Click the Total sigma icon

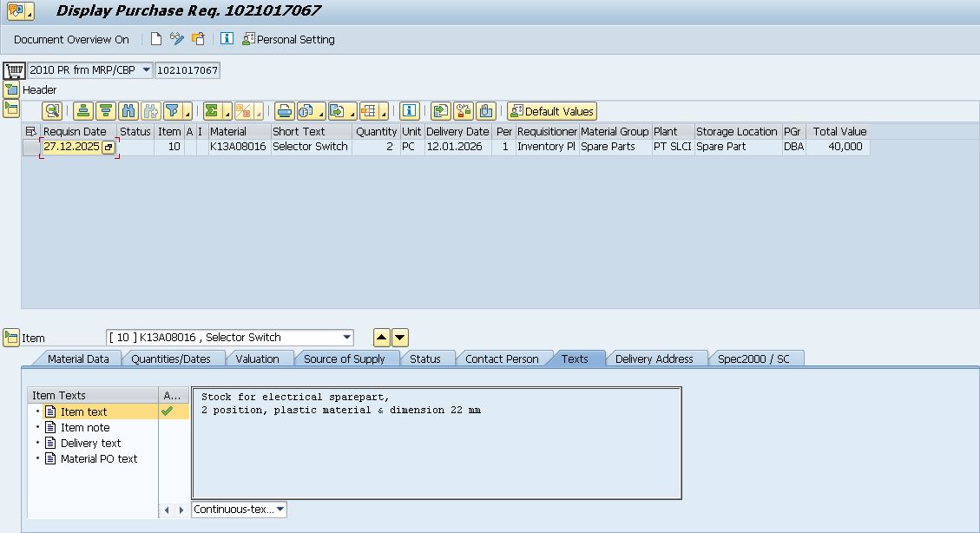pos(211,111)
